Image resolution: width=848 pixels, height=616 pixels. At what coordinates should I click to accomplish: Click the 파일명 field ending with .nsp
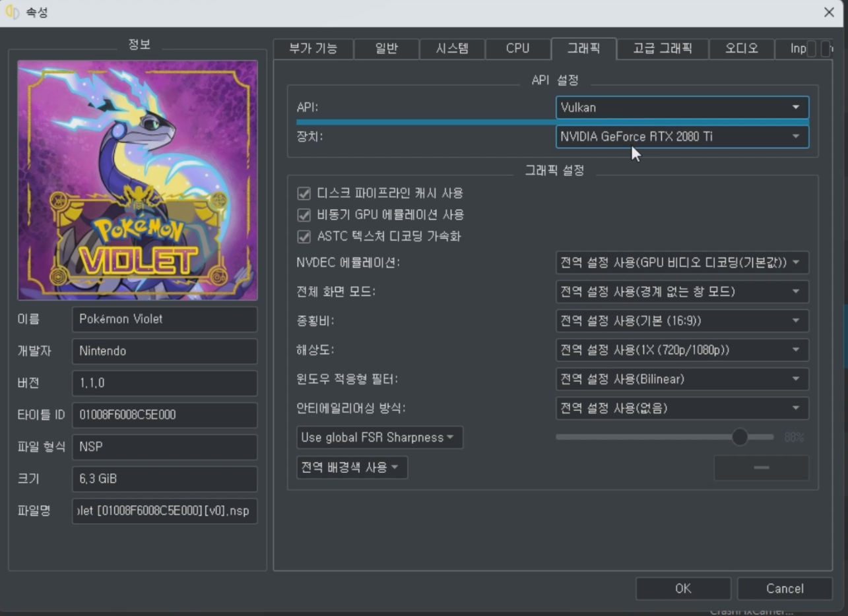coord(164,510)
